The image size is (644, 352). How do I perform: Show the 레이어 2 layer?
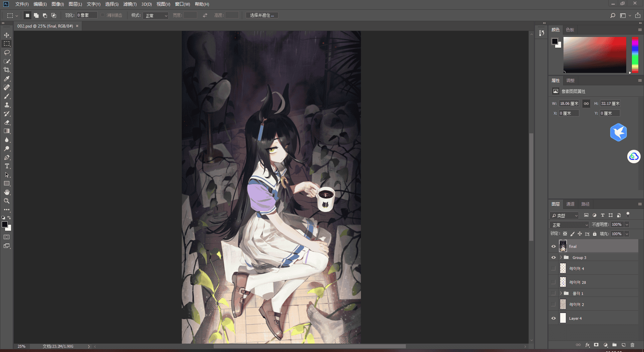click(x=553, y=304)
